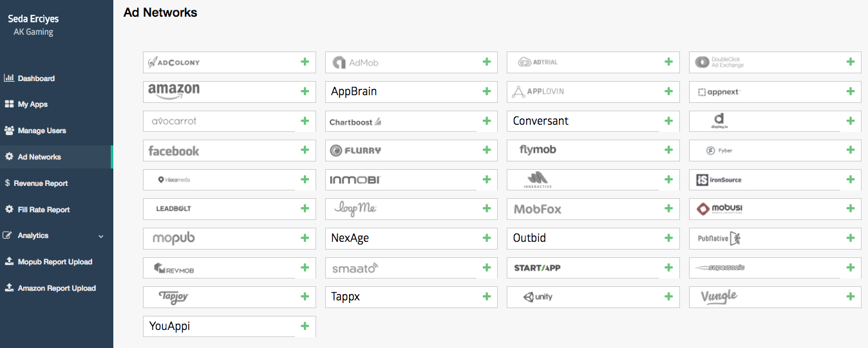Click the plus icon for PubNative
Screen dimensions: 868x348
click(x=851, y=238)
